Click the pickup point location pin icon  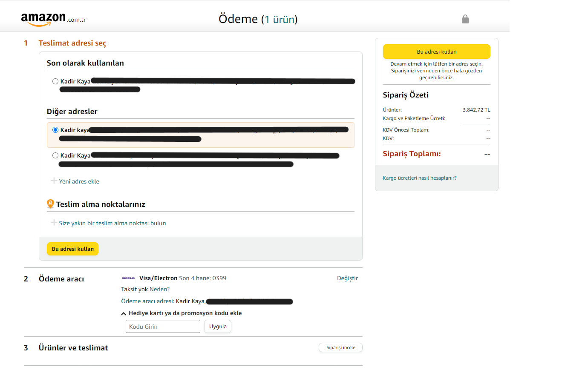click(x=50, y=204)
